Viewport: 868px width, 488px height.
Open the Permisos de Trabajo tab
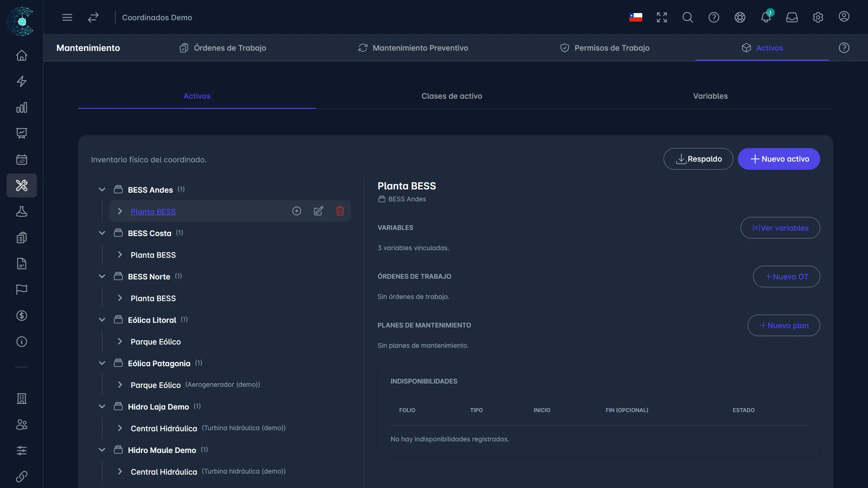(605, 48)
